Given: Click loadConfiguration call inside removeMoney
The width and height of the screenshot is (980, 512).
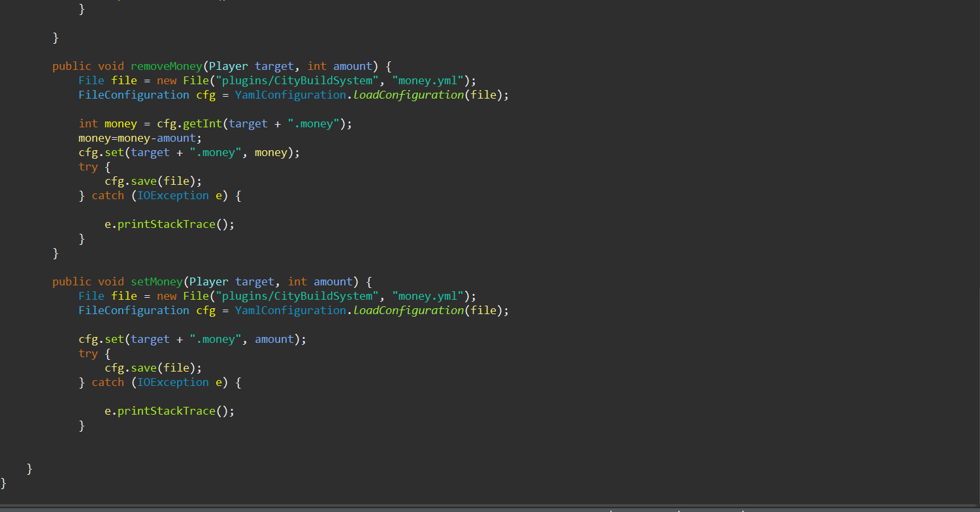Looking at the screenshot, I should (x=408, y=95).
